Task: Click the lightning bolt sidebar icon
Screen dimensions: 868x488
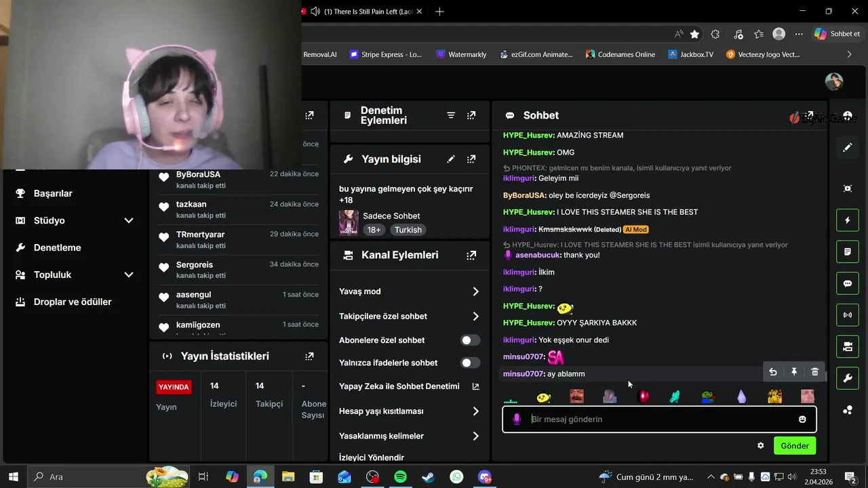Action: coord(848,220)
